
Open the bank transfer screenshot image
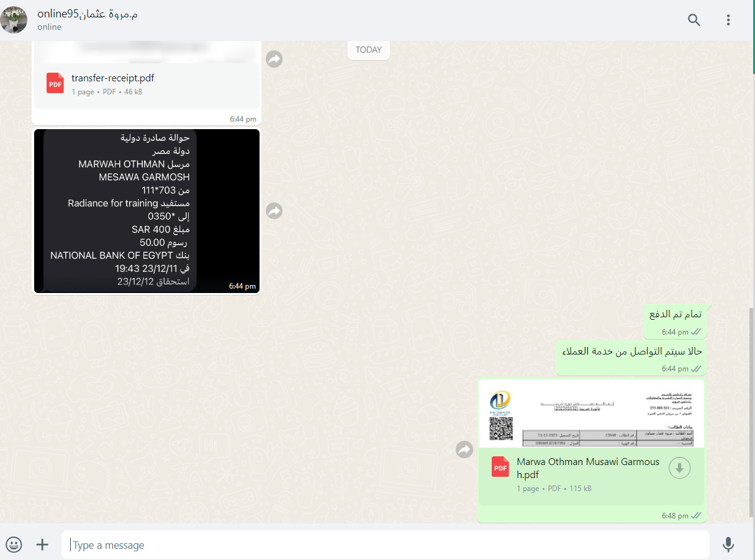pos(147,211)
